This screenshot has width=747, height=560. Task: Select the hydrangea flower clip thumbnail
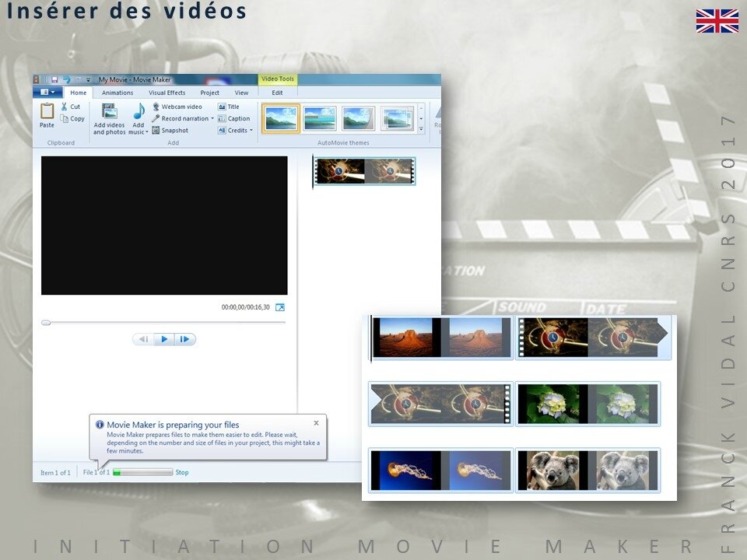[588, 404]
